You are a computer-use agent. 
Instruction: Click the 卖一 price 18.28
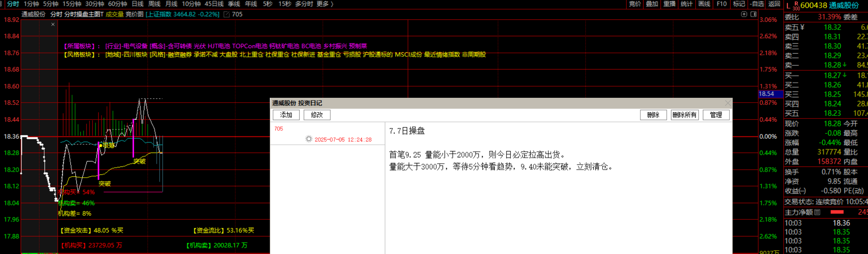[832, 65]
